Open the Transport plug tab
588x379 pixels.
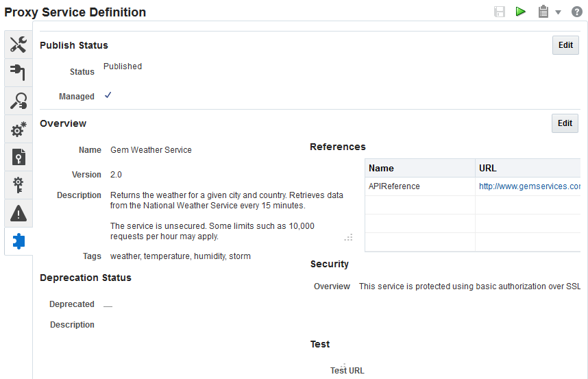tap(19, 73)
